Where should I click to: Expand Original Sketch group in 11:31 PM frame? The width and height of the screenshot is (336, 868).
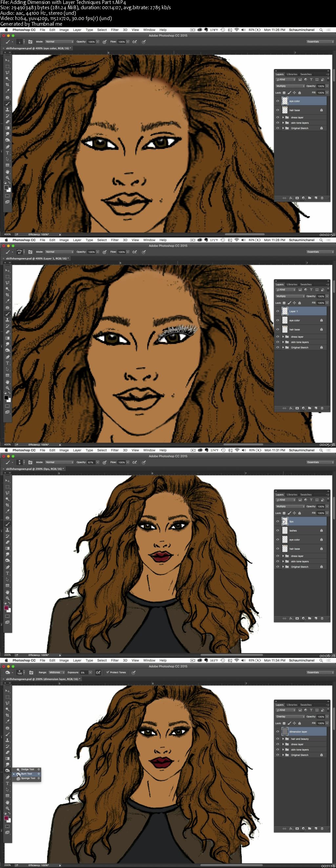283,567
